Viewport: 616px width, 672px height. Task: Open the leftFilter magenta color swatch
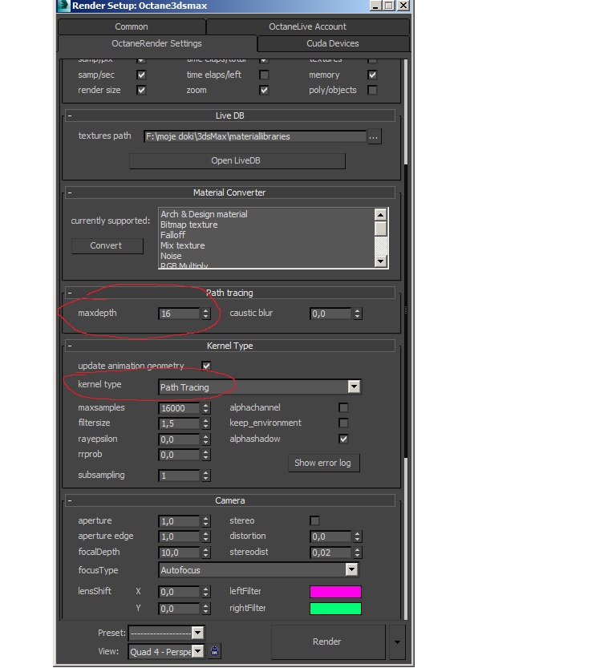tap(335, 592)
